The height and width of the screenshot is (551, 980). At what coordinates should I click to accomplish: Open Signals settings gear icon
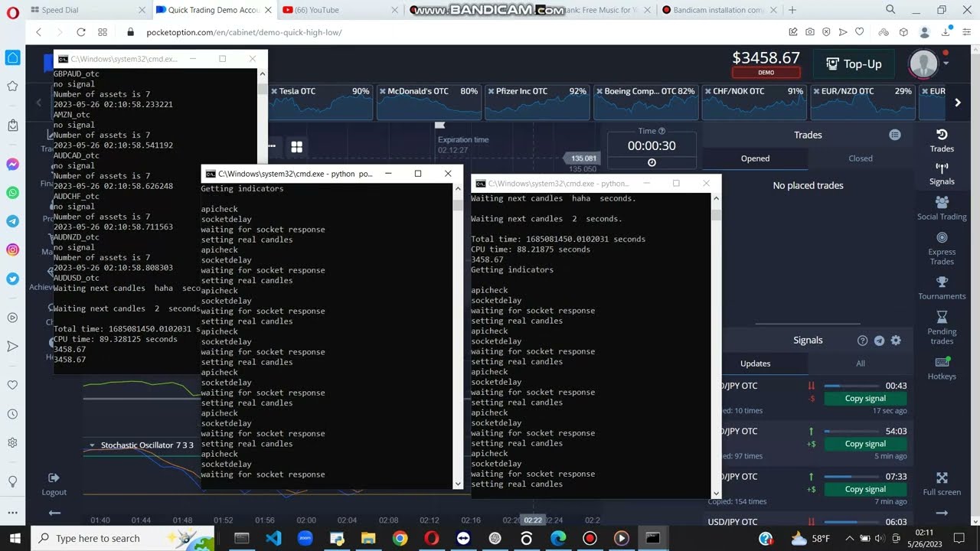pos(896,341)
